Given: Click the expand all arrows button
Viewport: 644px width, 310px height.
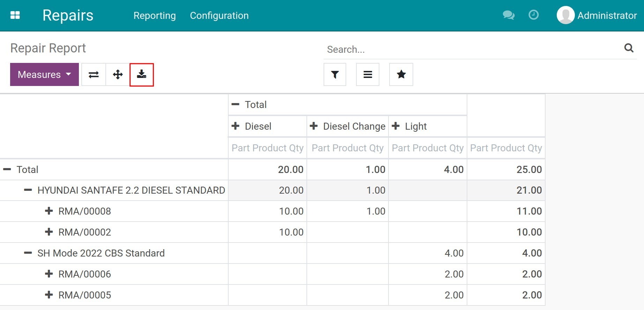Looking at the screenshot, I should pyautogui.click(x=118, y=74).
